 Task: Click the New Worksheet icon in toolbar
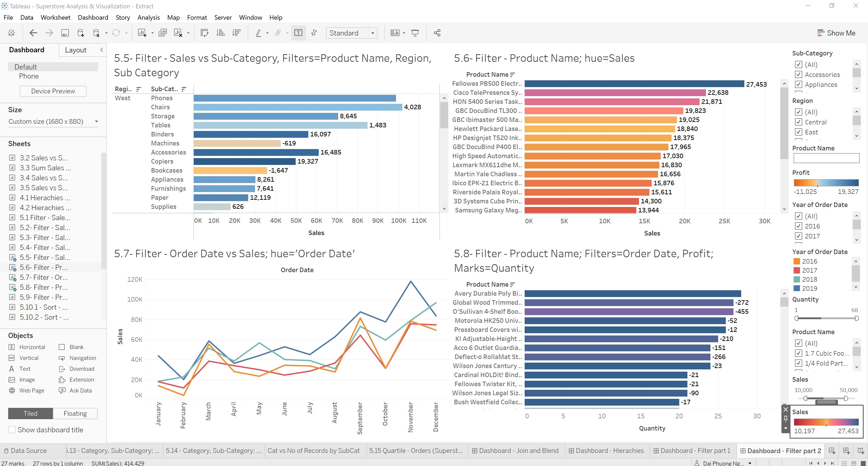point(142,33)
